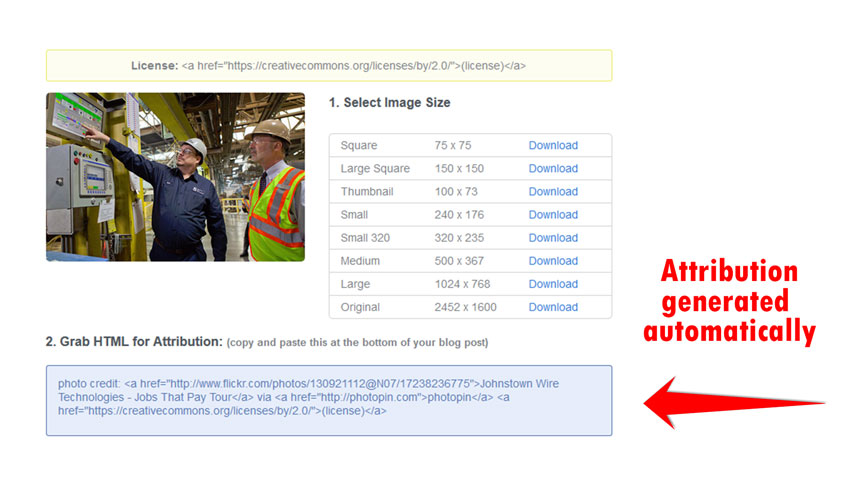Click the '2. Grab HTML for Attribution:' heading

[134, 342]
